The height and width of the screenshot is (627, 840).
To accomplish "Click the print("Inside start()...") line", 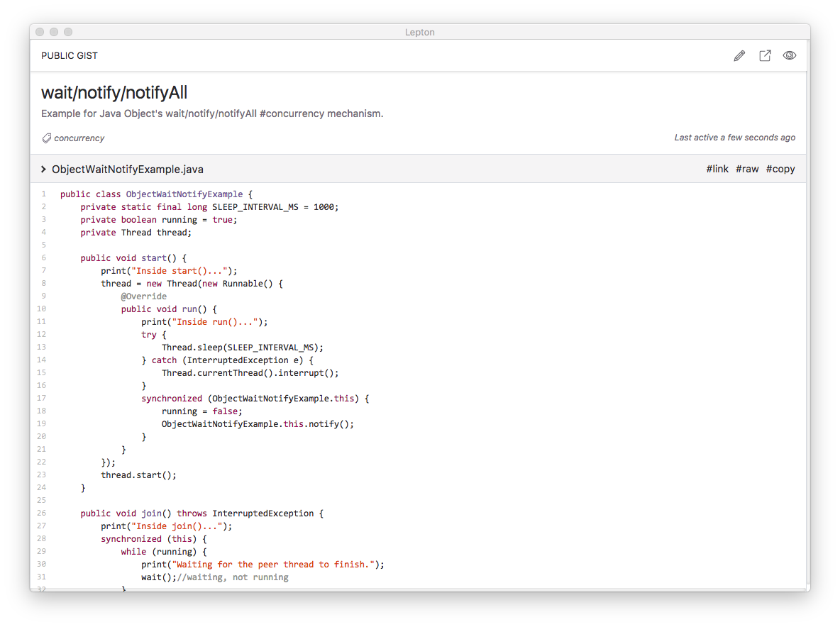I will pyautogui.click(x=169, y=271).
